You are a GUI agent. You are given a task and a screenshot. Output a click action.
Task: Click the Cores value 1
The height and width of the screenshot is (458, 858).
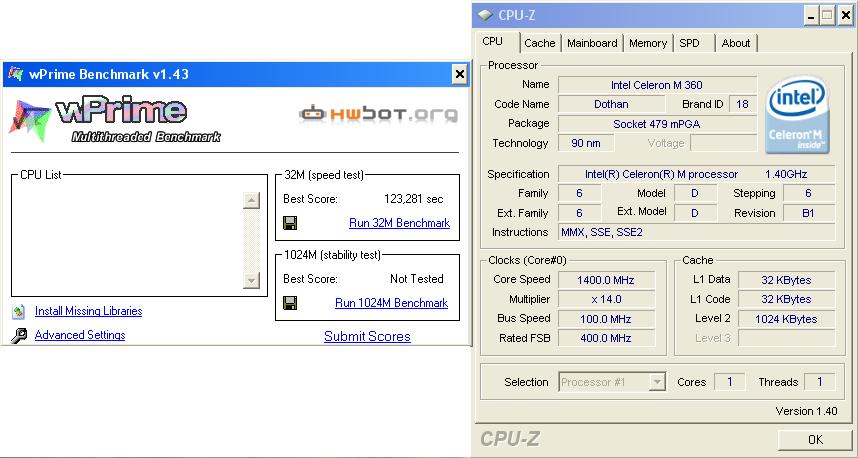click(x=730, y=382)
